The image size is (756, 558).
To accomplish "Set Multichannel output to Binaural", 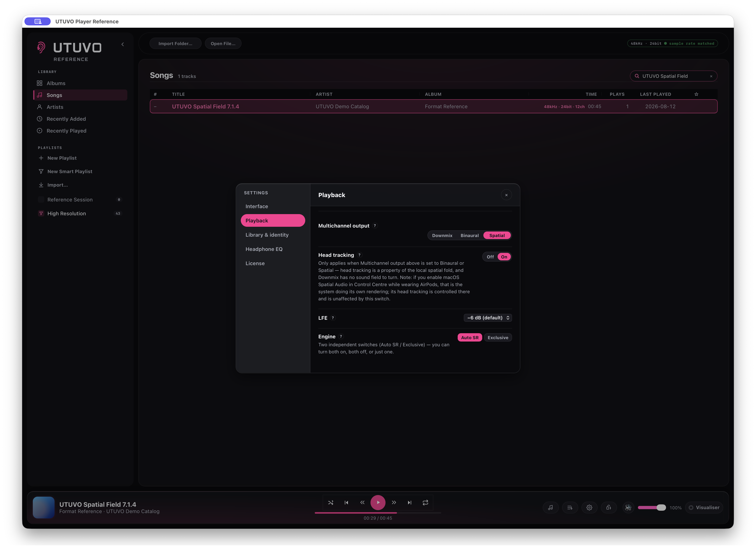I will point(470,235).
